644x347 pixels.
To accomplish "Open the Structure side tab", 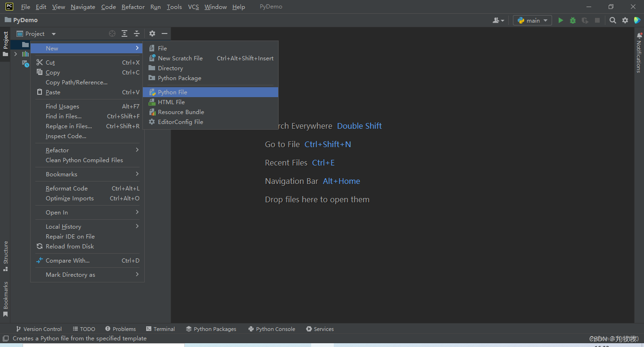I will point(6,256).
